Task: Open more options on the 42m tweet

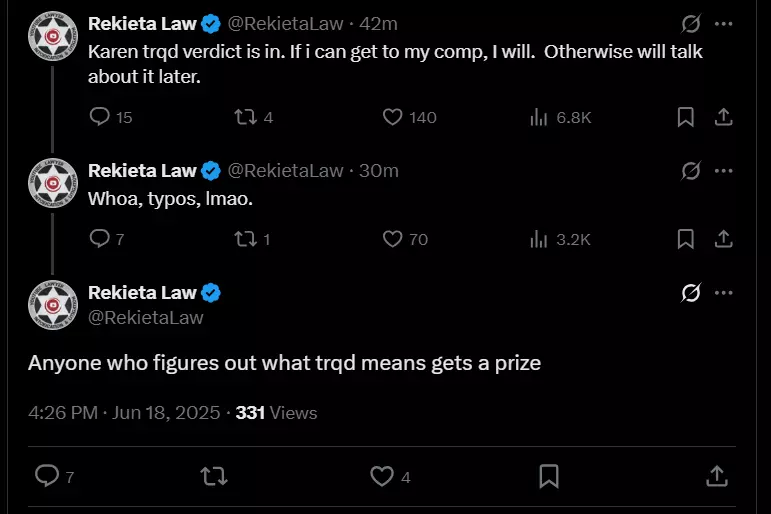Action: 723,24
